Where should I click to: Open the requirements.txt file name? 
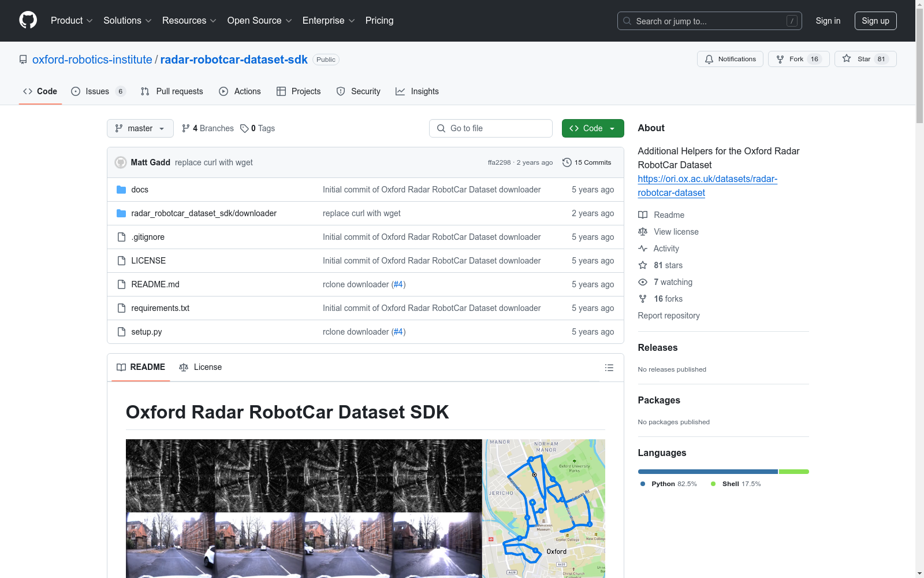pyautogui.click(x=161, y=308)
